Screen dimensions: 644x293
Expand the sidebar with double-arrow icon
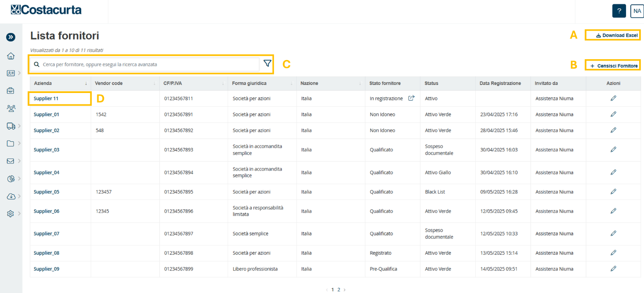pos(11,37)
